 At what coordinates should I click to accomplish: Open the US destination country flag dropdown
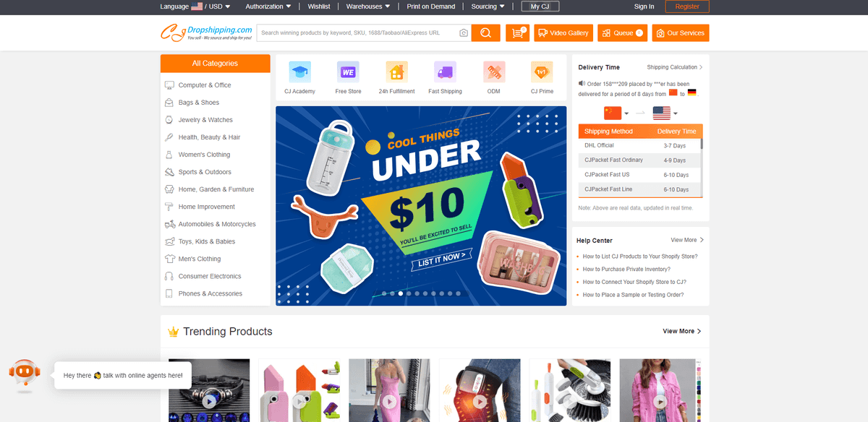665,113
